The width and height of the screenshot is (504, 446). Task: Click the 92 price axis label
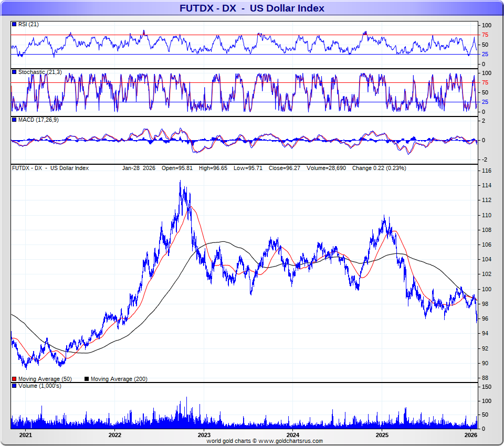pos(485,348)
